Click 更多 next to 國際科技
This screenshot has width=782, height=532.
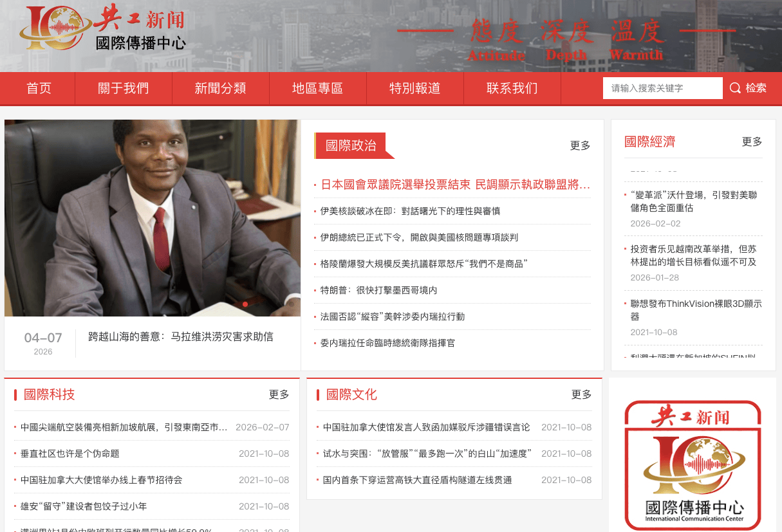[x=279, y=394]
